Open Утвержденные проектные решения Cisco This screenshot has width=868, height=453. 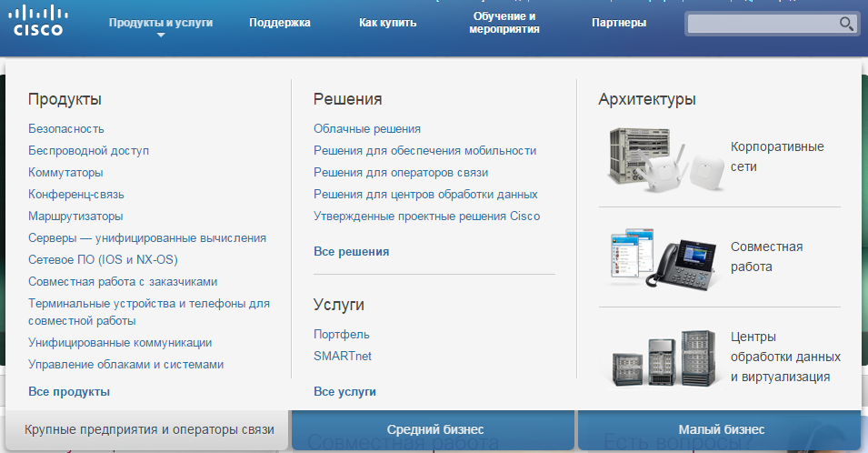coord(427,216)
